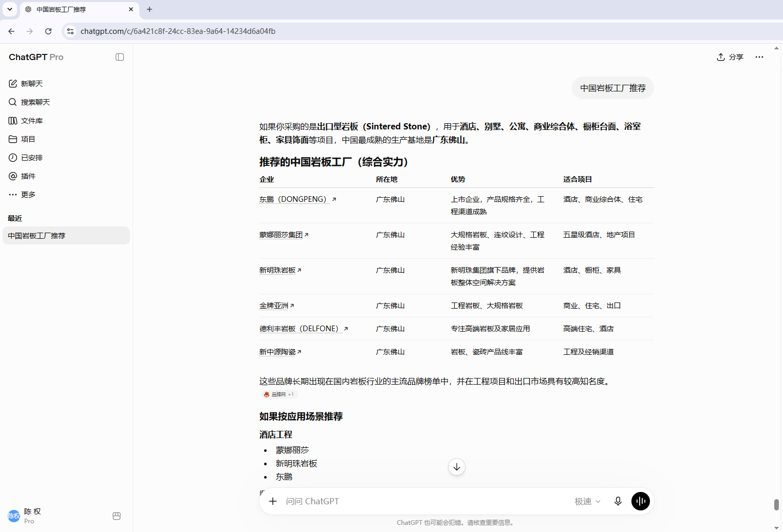The image size is (783, 532).
Task: Open the 金牌亚洲 link
Action: pyautogui.click(x=276, y=306)
